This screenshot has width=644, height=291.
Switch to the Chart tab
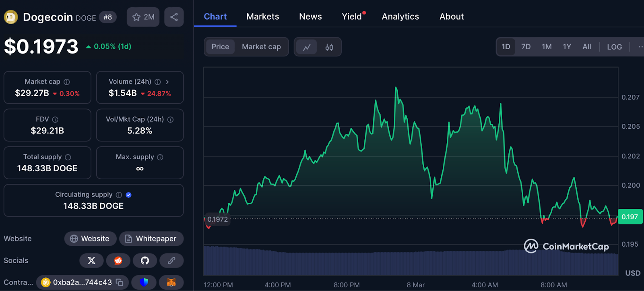point(215,17)
